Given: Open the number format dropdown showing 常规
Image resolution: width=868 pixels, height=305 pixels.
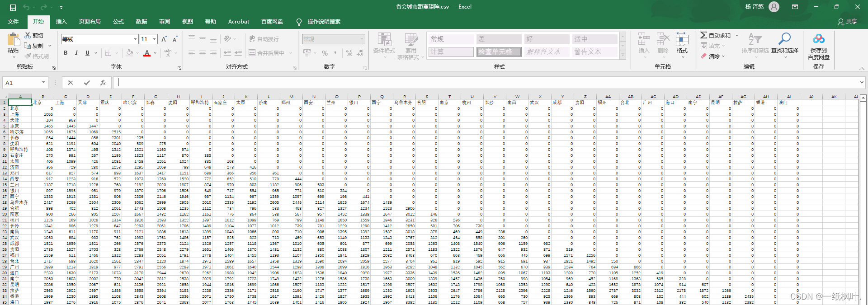Looking at the screenshot, I should coord(362,39).
